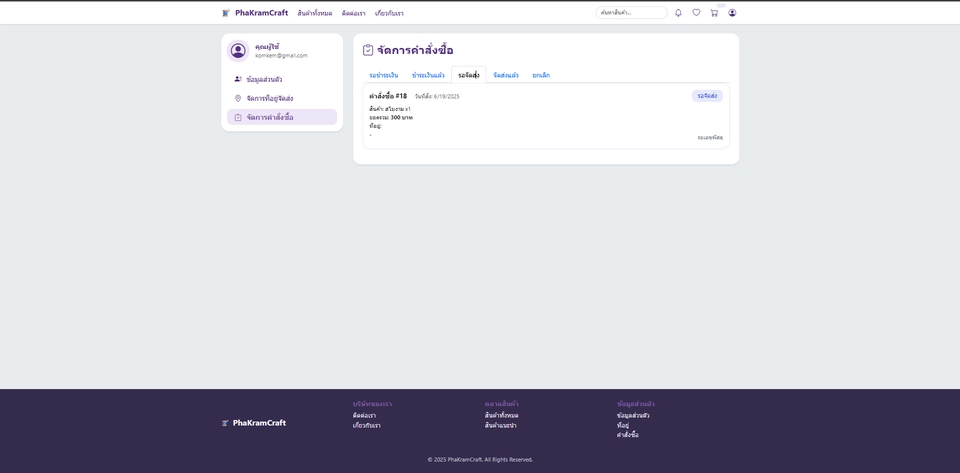Open ติดต่อเรา in top navigation

point(353,13)
